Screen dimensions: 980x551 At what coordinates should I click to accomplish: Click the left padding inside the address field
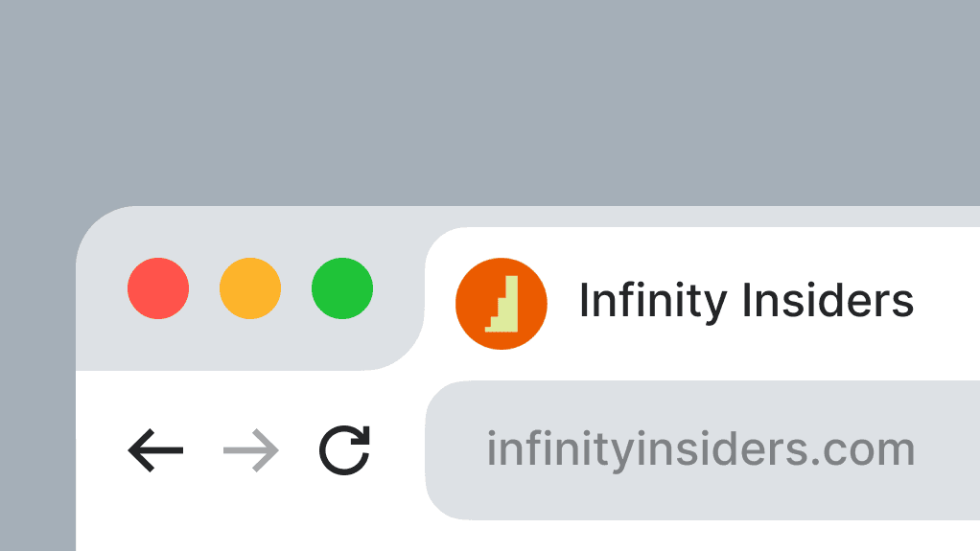pos(456,449)
